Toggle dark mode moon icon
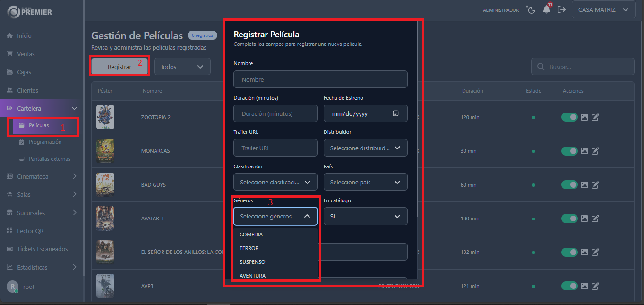644x305 pixels. click(x=531, y=10)
